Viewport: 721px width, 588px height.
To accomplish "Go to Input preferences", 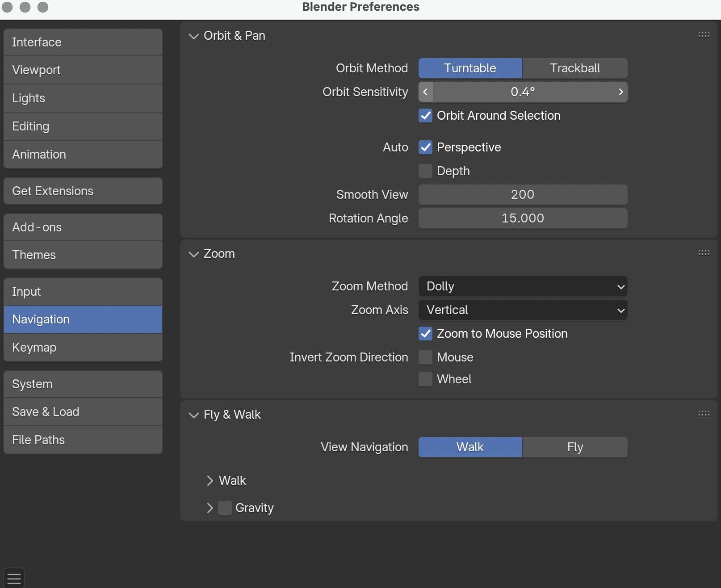I will [x=83, y=292].
